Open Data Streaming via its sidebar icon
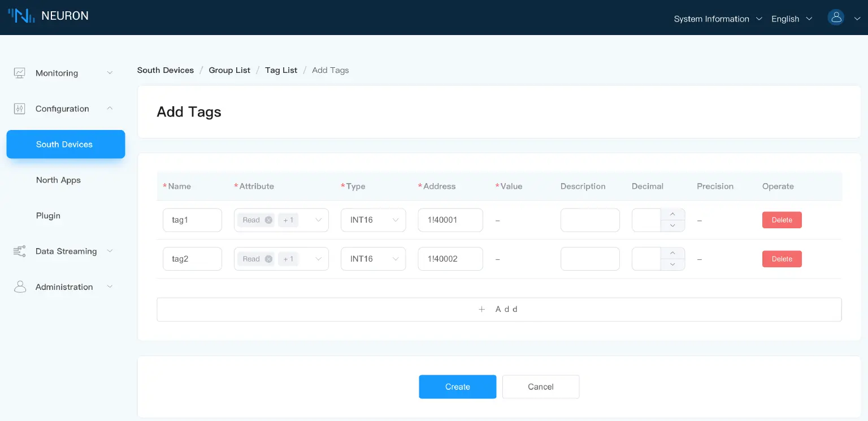This screenshot has width=868, height=421. (x=20, y=251)
